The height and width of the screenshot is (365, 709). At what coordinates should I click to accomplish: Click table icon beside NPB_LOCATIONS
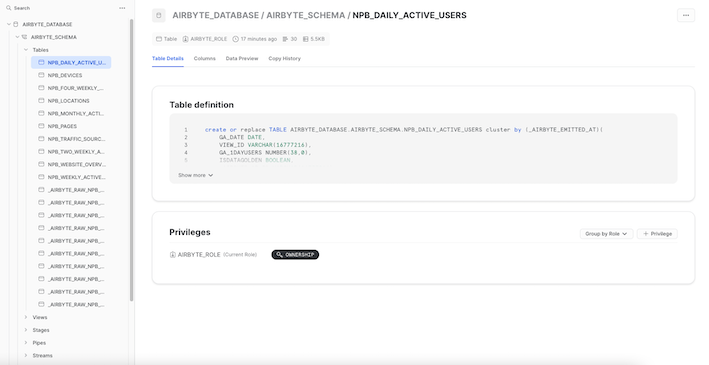pos(41,100)
